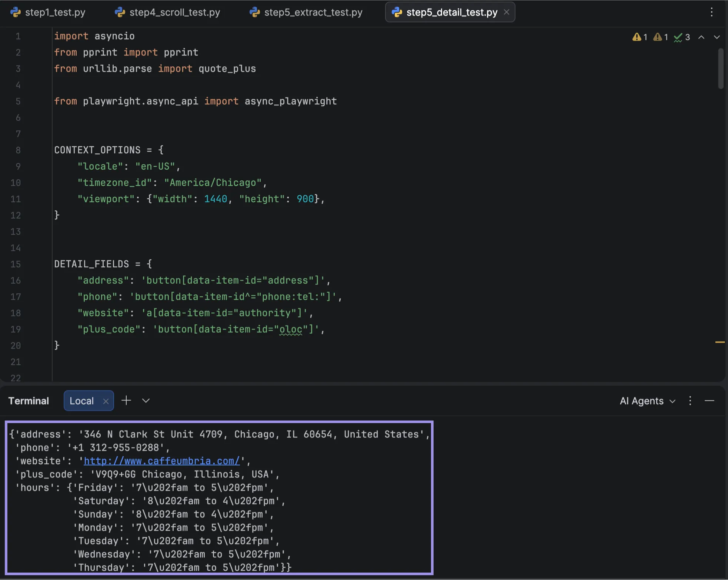This screenshot has width=728, height=580.
Task: Open the caffeumbria.com link in terminal
Action: point(162,461)
